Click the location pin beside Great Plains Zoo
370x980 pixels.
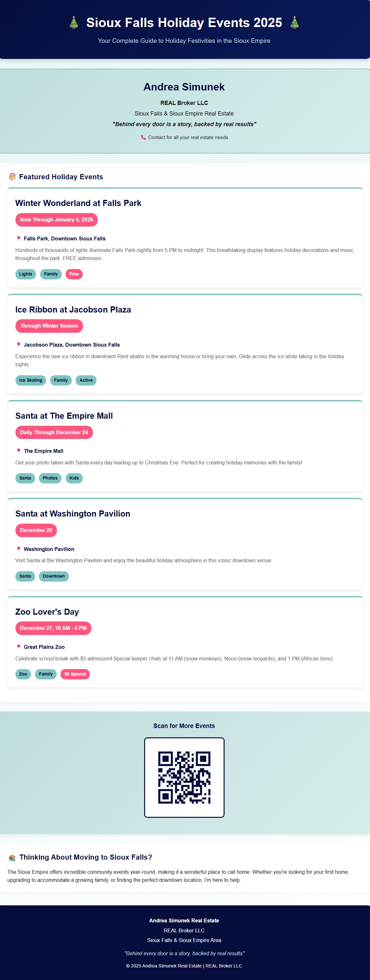pyautogui.click(x=19, y=647)
